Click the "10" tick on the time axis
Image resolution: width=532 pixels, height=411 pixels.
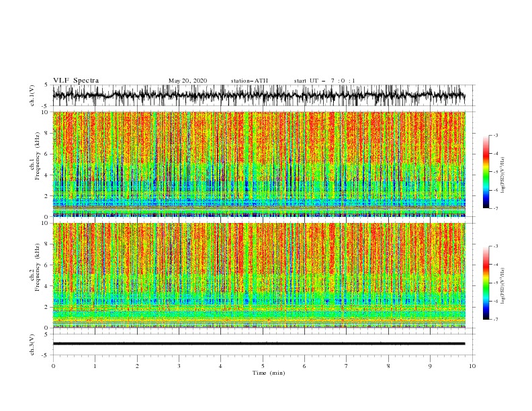coord(472,366)
